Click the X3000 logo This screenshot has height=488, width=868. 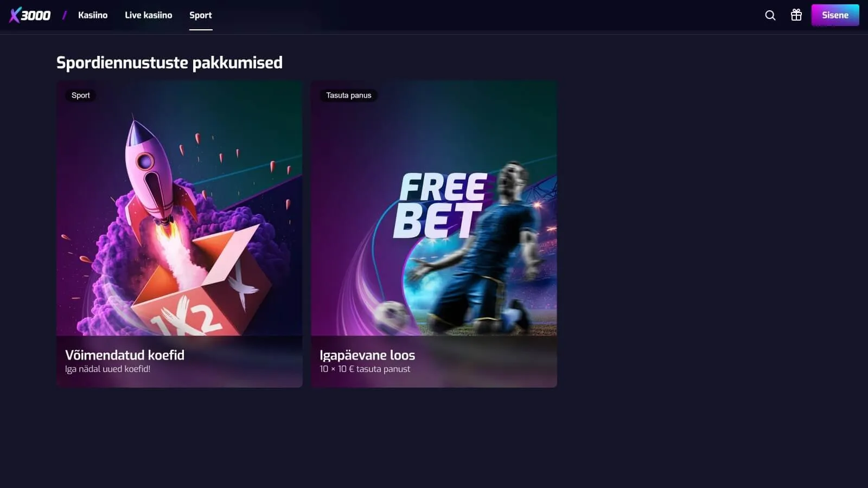coord(30,15)
